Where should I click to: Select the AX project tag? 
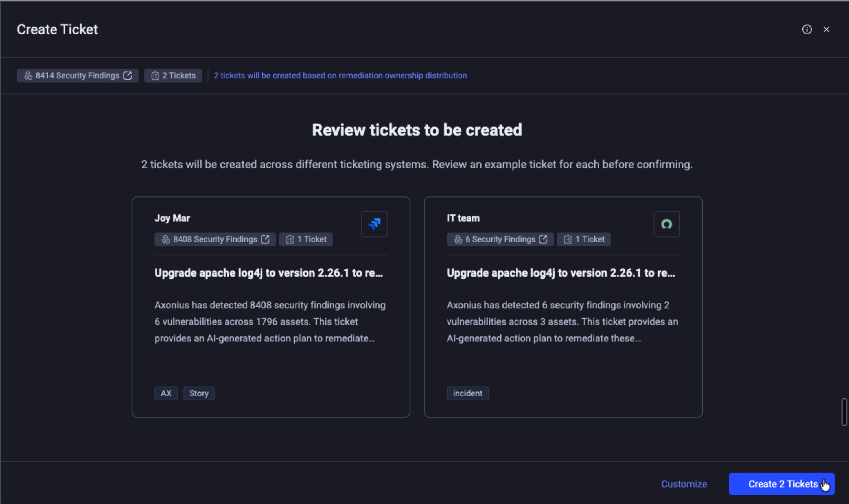[166, 393]
